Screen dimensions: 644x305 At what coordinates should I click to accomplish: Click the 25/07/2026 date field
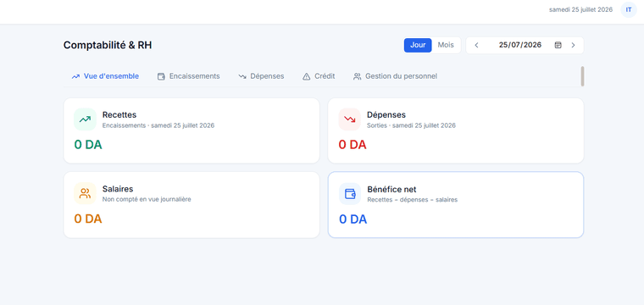point(520,45)
